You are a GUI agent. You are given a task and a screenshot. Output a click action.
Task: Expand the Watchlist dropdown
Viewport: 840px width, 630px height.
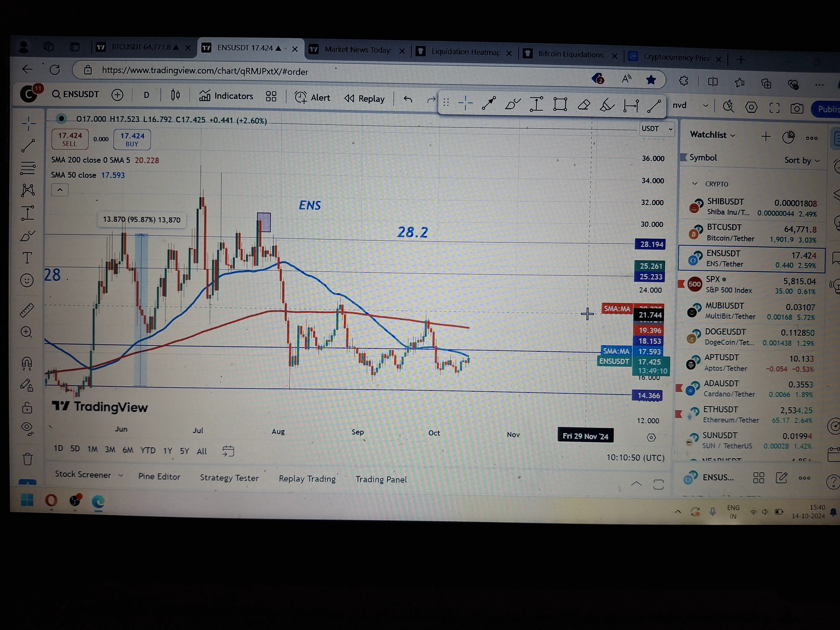[x=712, y=135]
